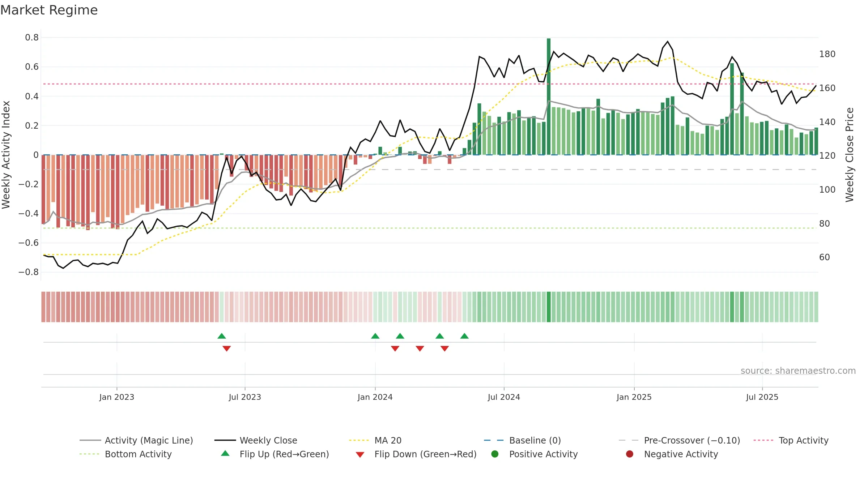The image size is (868, 488).
Task: Click the first green flip-up triangle before Jul 2023
Action: point(222,336)
